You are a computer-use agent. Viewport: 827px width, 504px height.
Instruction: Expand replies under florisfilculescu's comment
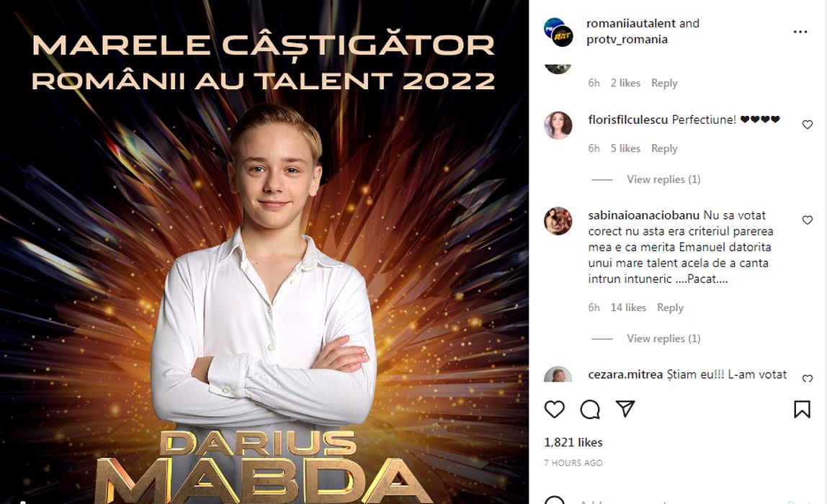(x=663, y=179)
